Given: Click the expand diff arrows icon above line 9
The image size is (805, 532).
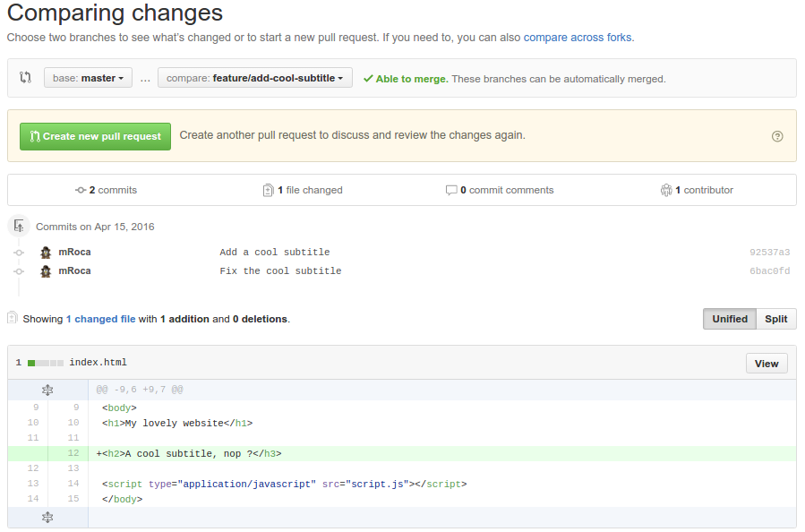Looking at the screenshot, I should pyautogui.click(x=47, y=389).
